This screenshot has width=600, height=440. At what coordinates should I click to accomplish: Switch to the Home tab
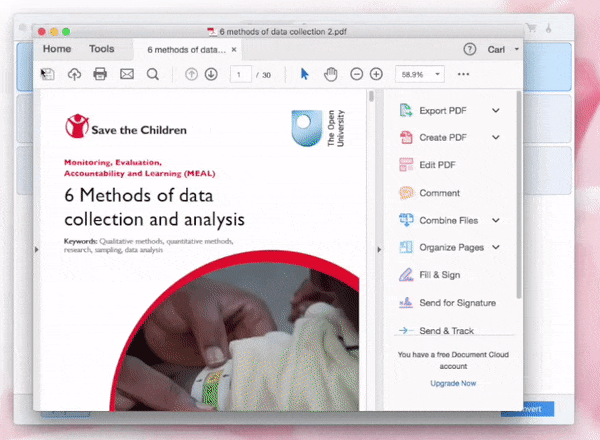tap(57, 49)
